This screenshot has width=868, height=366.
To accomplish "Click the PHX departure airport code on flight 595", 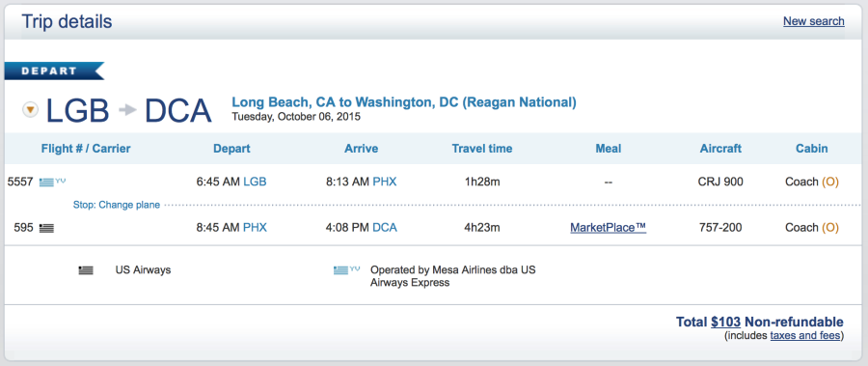I will 255,227.
